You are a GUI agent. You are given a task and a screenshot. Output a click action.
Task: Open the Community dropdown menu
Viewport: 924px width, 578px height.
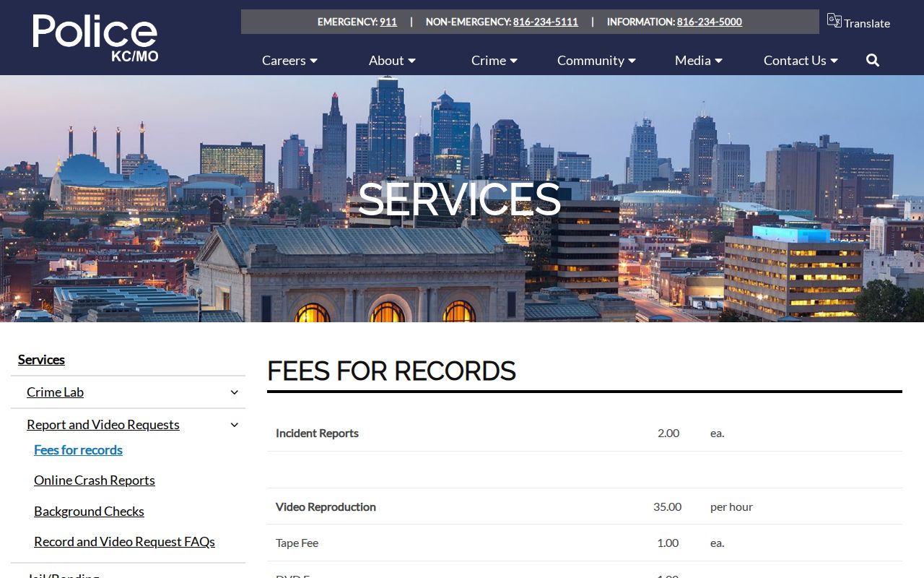coord(596,61)
